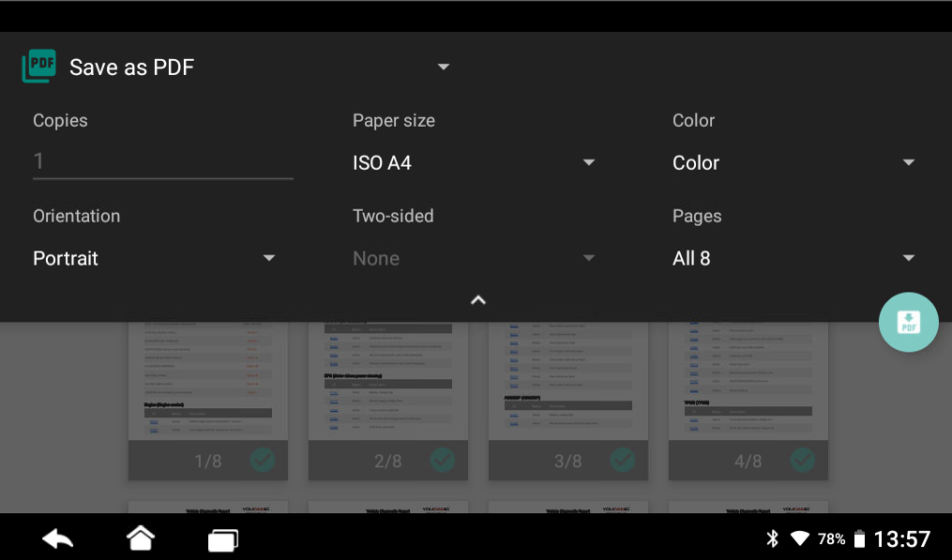Tap the 13:57 clock
This screenshot has height=560, width=952.
901,538
